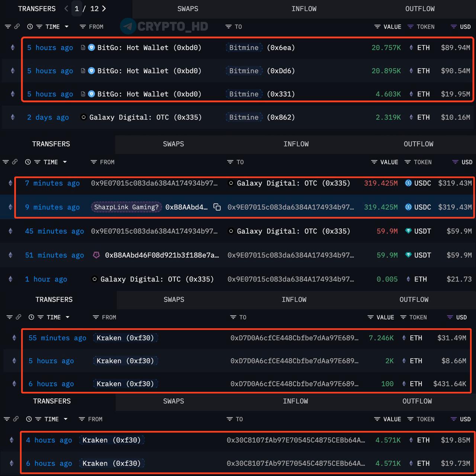Image resolution: width=476 pixels, height=476 pixels.
Task: Open Galaxy Digital: OTC sender in 2 days ago row
Action: pyautogui.click(x=145, y=117)
